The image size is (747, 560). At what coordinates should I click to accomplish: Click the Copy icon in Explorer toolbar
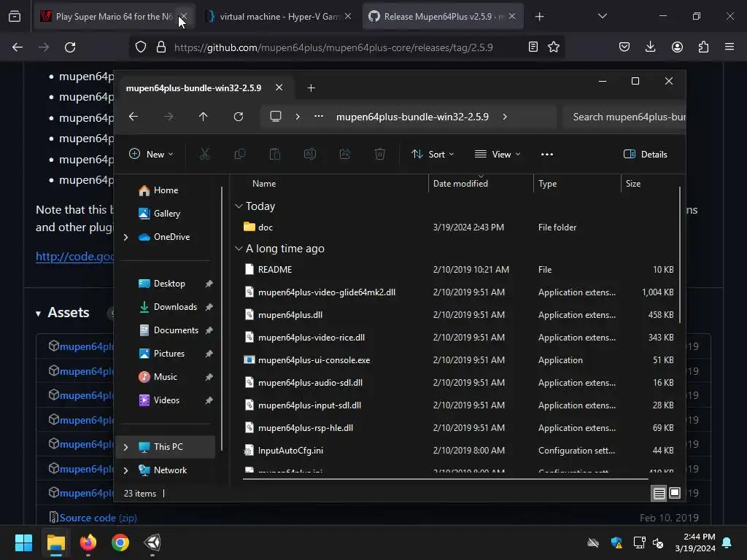click(x=239, y=154)
